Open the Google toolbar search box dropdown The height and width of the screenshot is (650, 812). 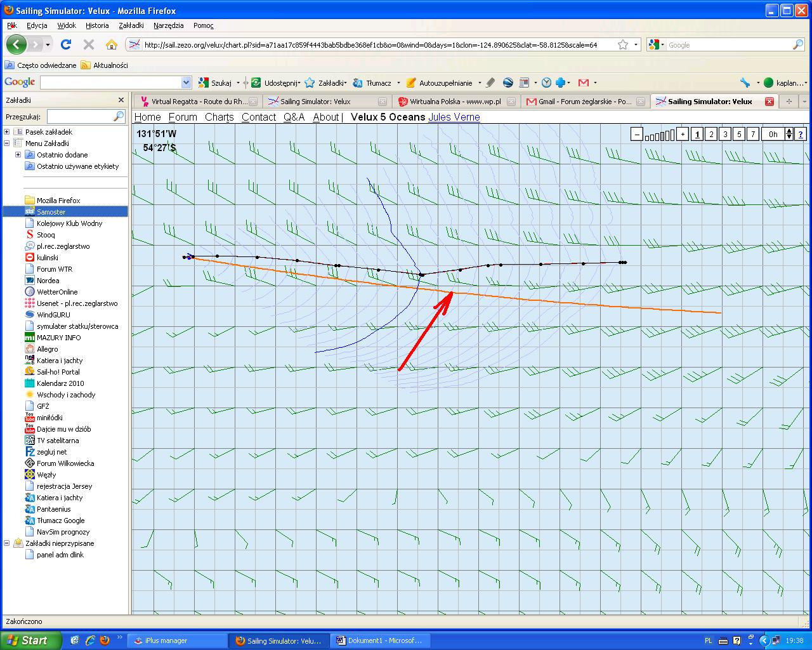(186, 83)
